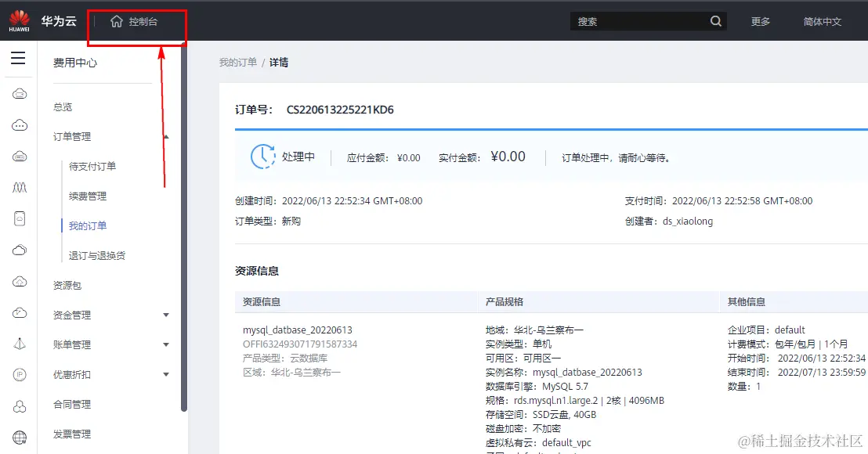Click 资金管理 menu label
This screenshot has width=868, height=454.
click(x=72, y=315)
